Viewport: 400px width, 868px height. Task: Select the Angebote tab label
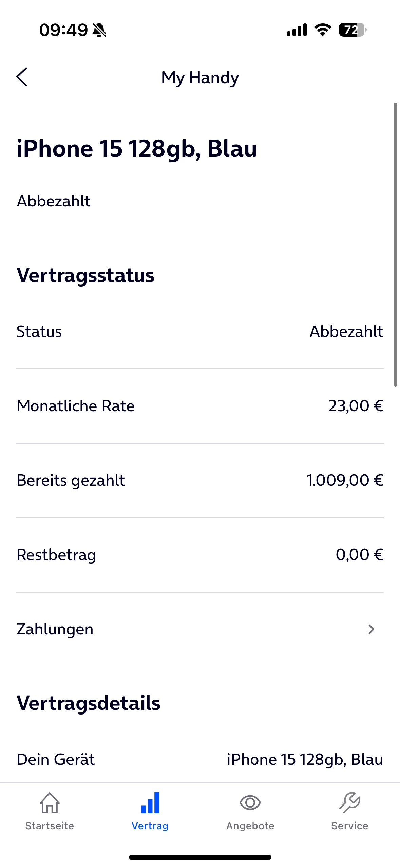[250, 826]
